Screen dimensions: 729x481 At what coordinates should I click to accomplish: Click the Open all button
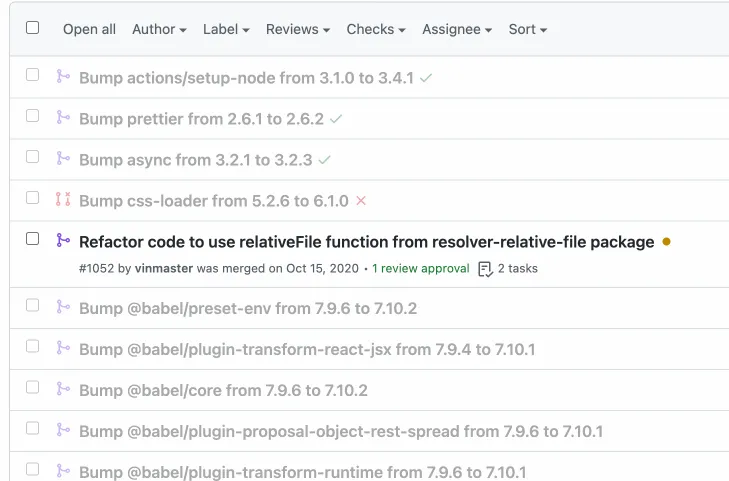coord(89,29)
